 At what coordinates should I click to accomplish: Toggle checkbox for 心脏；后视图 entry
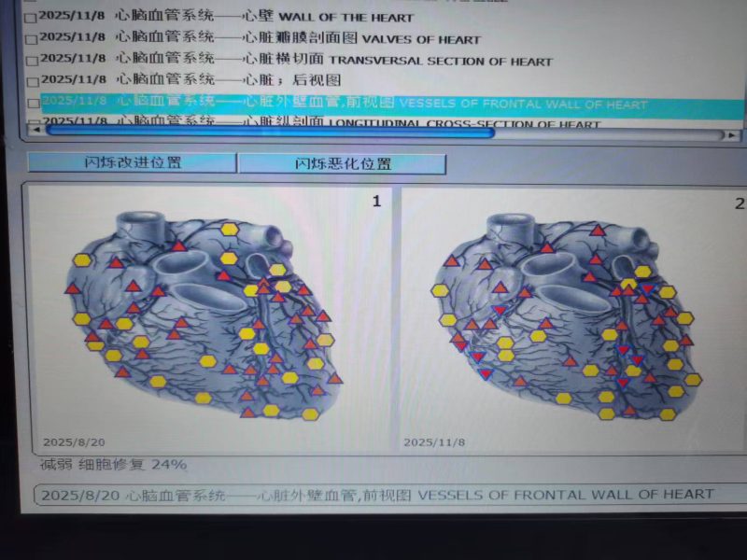(x=32, y=82)
